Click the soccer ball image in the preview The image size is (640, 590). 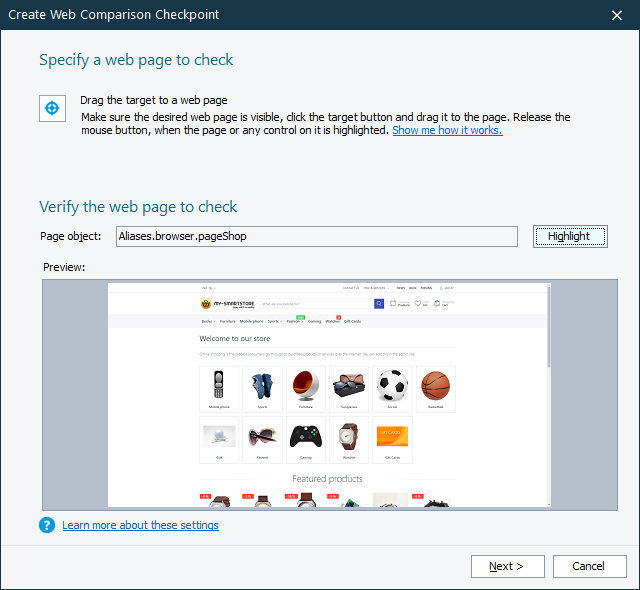[392, 386]
